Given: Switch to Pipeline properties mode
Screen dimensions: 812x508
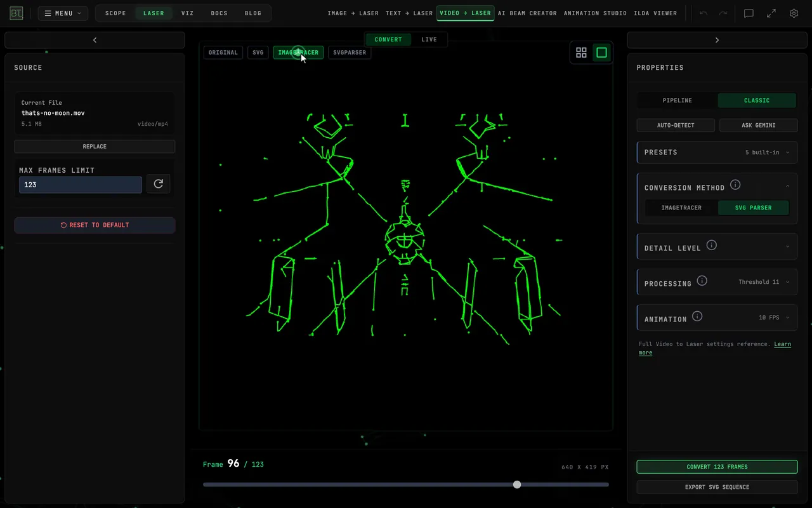Looking at the screenshot, I should [678, 100].
